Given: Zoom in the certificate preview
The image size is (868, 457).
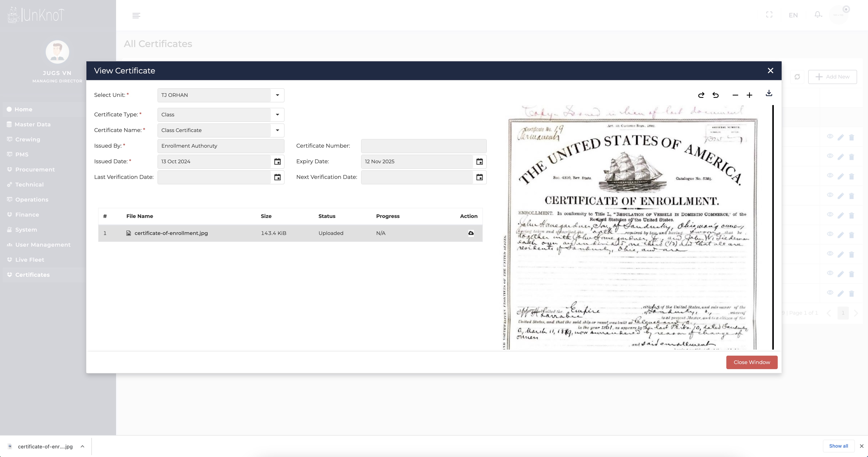Looking at the screenshot, I should coord(749,95).
